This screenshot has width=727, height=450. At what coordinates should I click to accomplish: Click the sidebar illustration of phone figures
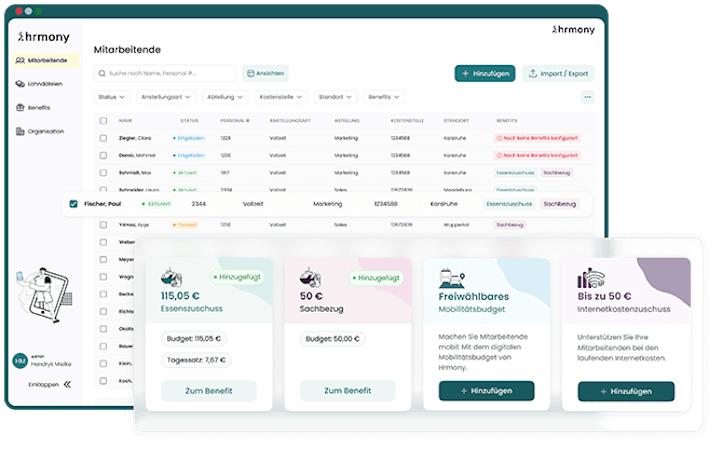(44, 295)
